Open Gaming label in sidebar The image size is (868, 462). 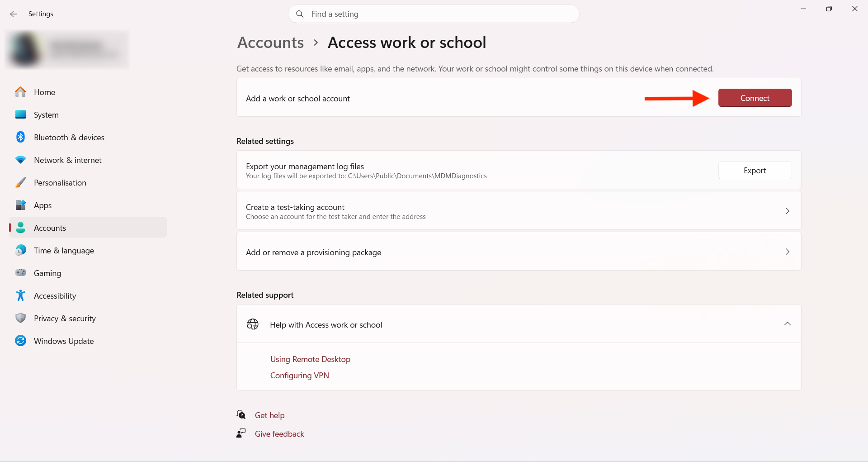click(47, 273)
